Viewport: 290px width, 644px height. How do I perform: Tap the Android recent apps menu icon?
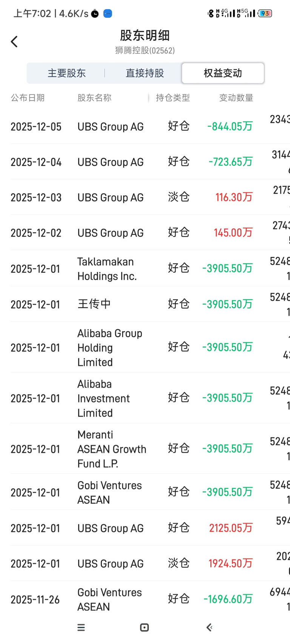coord(81,627)
